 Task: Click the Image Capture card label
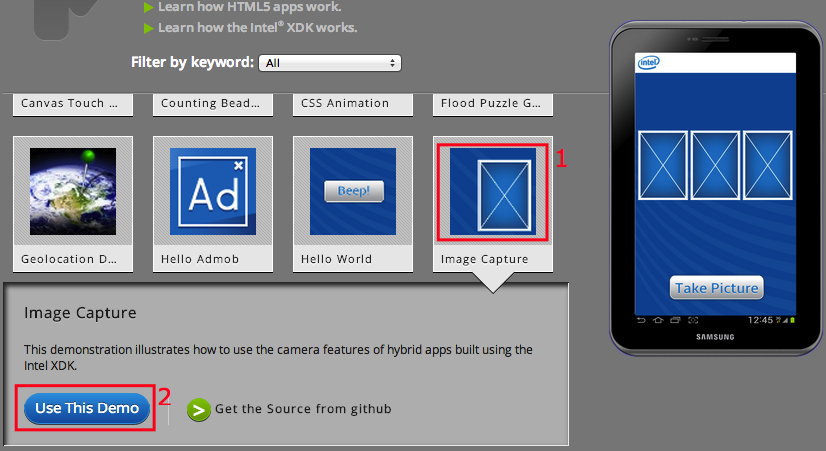484,259
